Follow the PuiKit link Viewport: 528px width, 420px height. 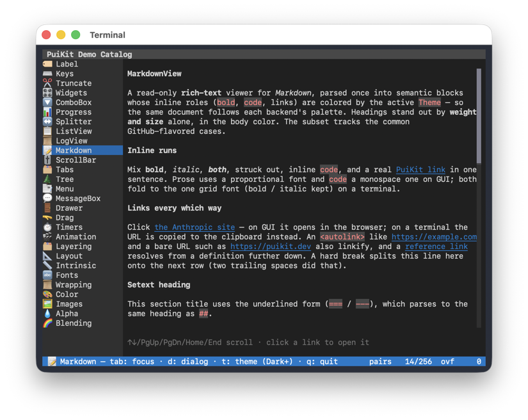(x=420, y=170)
